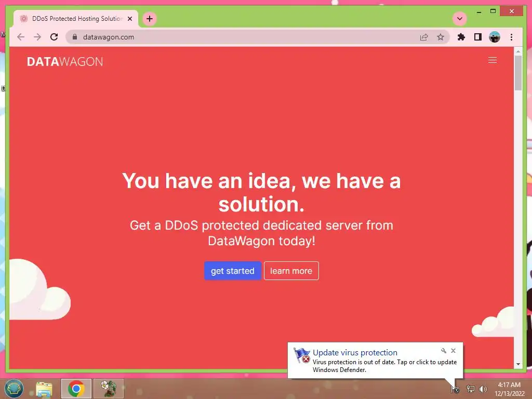Click the headline You have an idea
This screenshot has width=532, height=399.
(x=261, y=192)
